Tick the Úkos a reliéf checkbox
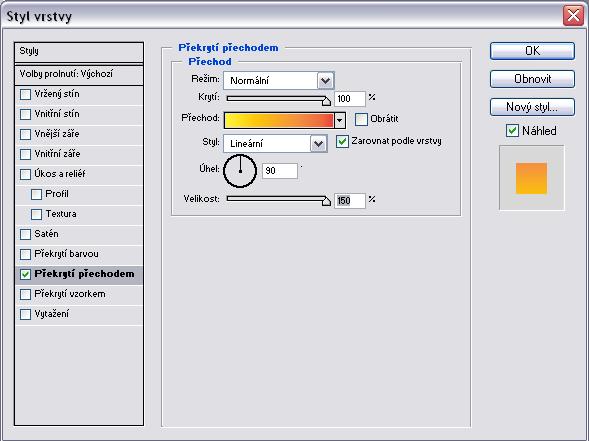Screen dimensions: 589x441 click(25, 174)
